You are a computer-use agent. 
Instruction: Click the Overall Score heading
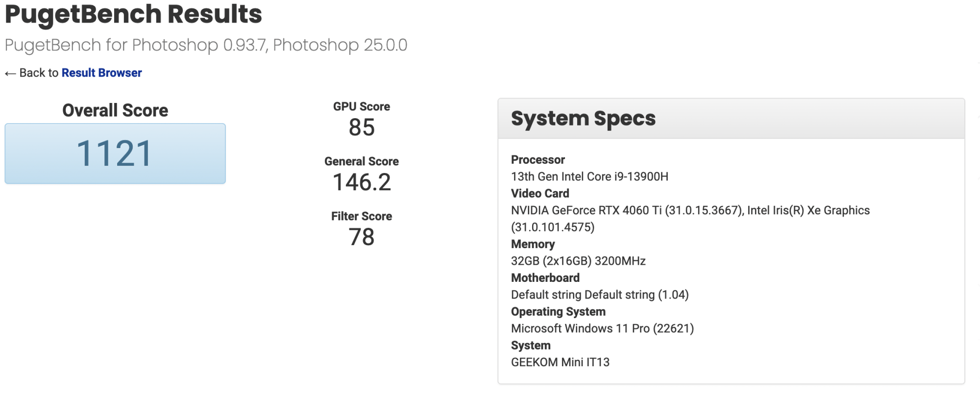[115, 110]
